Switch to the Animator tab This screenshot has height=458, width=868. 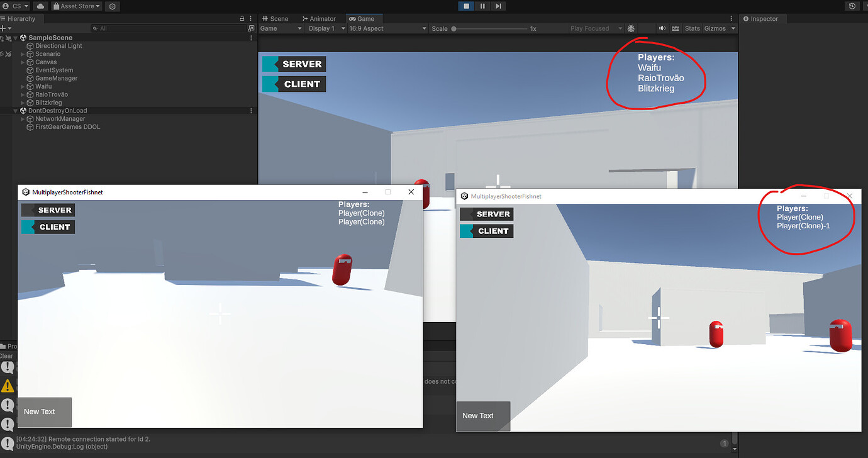[x=320, y=18]
